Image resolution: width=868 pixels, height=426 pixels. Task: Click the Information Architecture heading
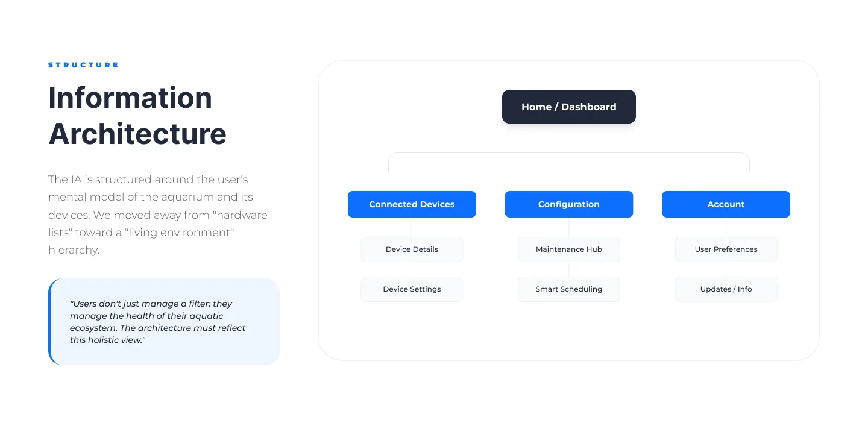[x=137, y=116]
